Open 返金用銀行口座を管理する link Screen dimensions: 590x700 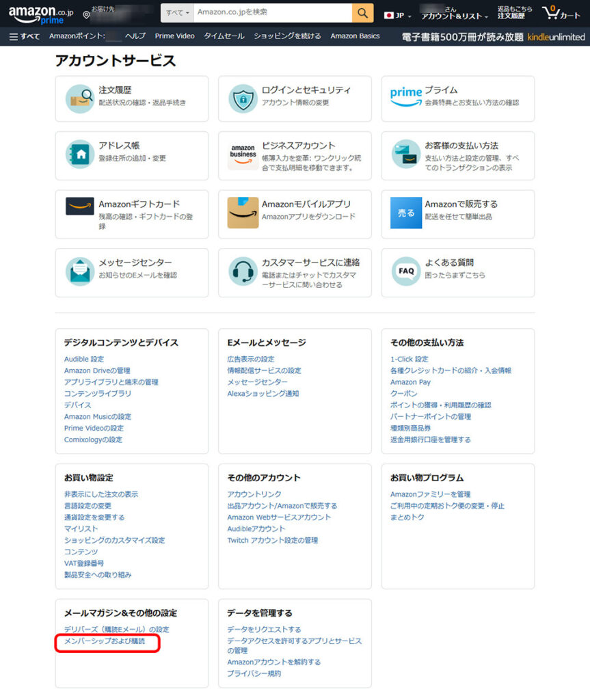431,440
